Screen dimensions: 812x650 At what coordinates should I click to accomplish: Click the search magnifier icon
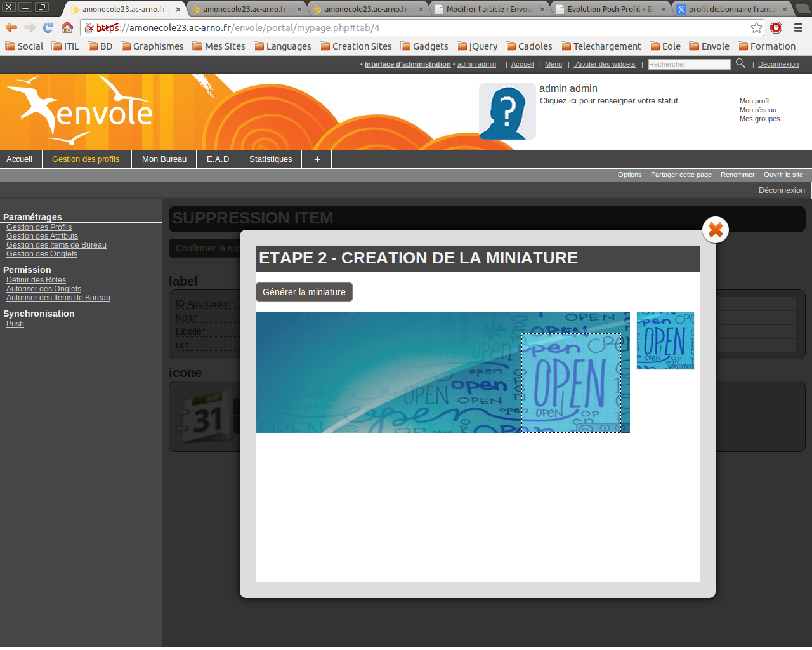tap(740, 63)
